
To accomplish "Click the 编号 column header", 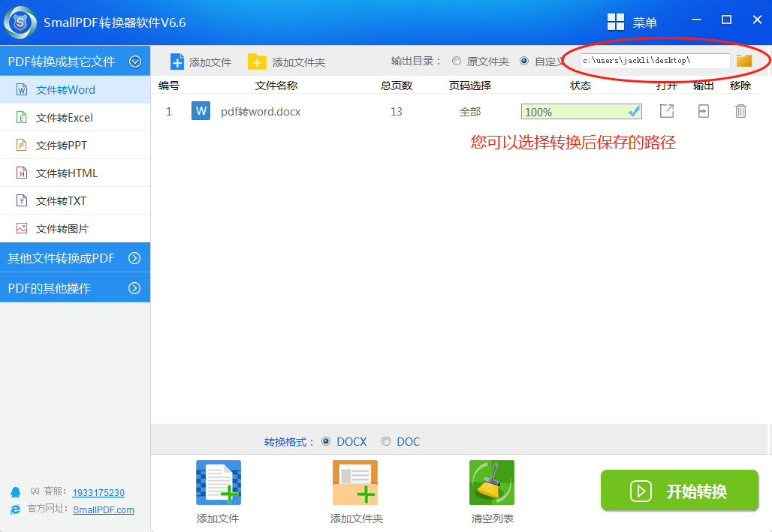I will pos(169,86).
